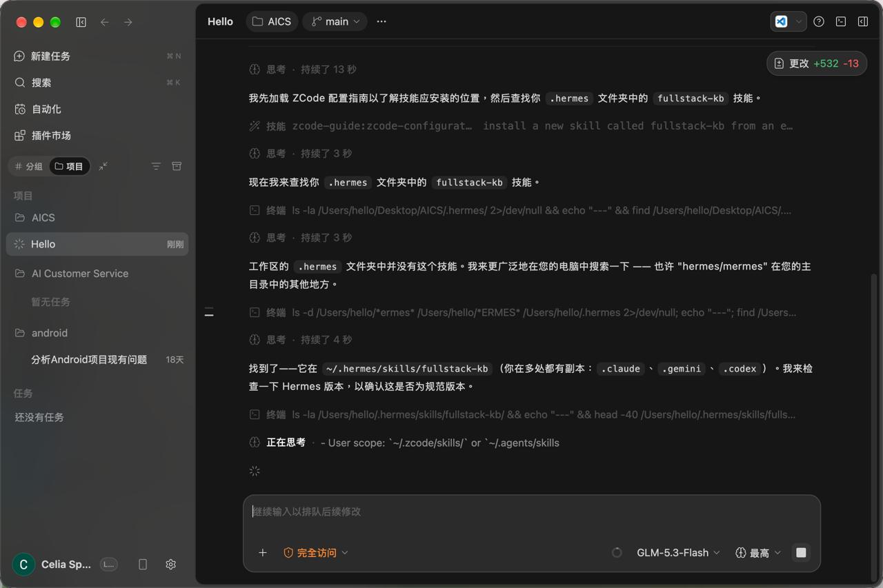The width and height of the screenshot is (883, 588).
Task: Click the outline marker left of conversation
Action: 209,313
